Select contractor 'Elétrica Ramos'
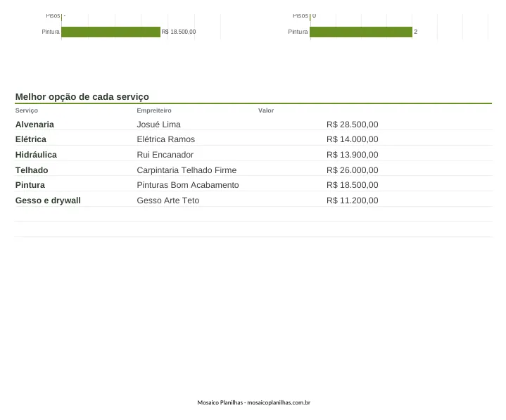Viewport: 506px width, 420px height. (x=166, y=139)
